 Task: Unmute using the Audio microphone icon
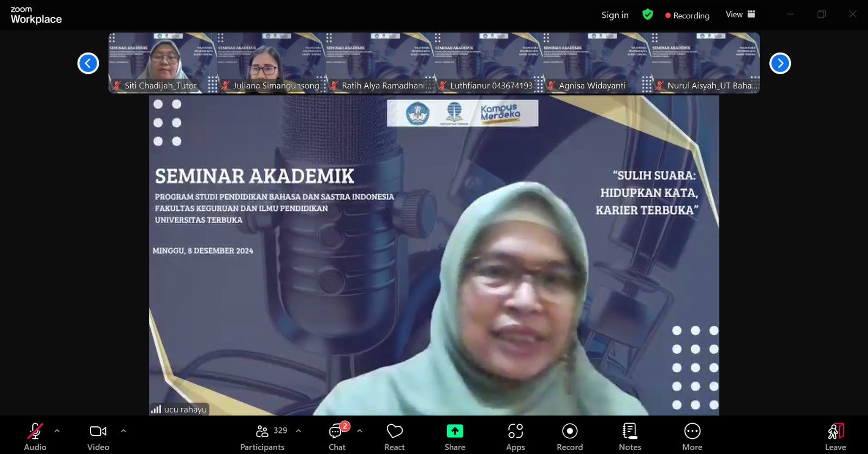(x=35, y=431)
